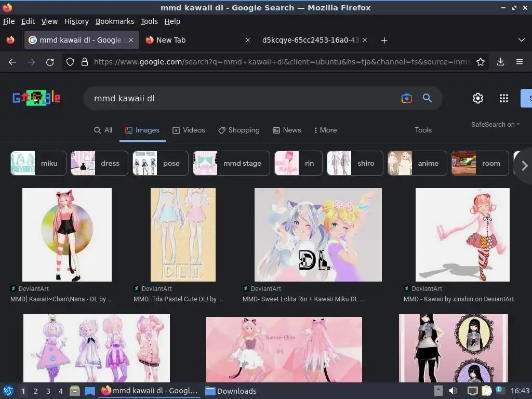Filter images by the anime chip
The width and height of the screenshot is (532, 399).
(x=417, y=163)
